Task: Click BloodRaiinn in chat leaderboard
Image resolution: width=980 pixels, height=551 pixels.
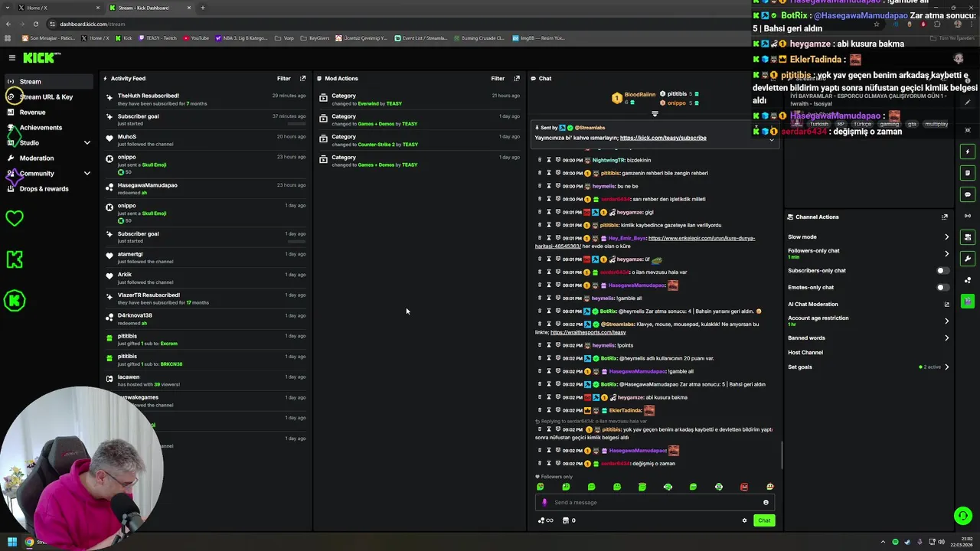Action: pyautogui.click(x=640, y=95)
